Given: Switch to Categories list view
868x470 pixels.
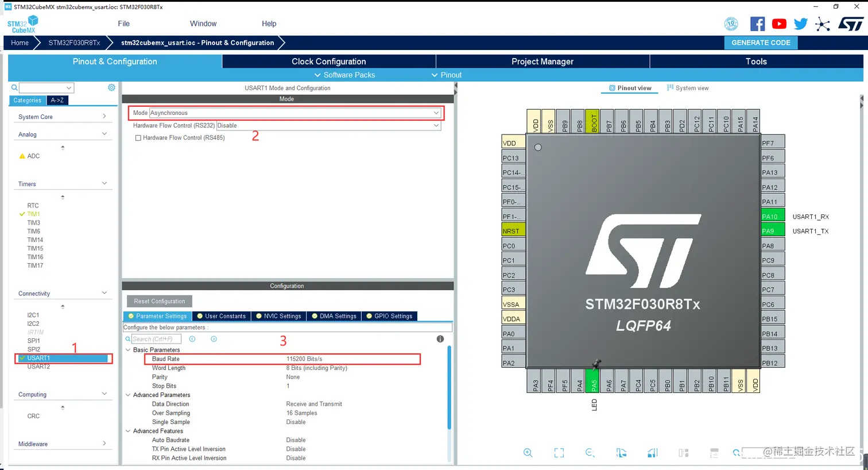Looking at the screenshot, I should coord(28,100).
